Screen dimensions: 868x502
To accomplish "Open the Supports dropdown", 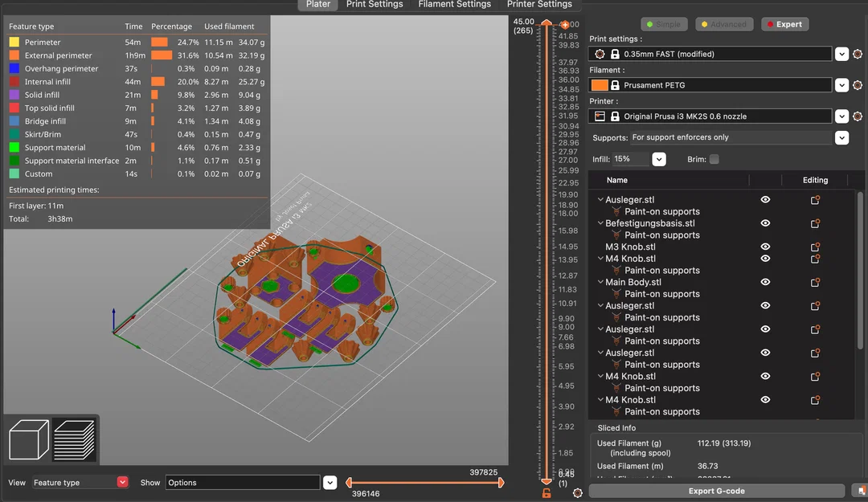I will click(x=841, y=137).
